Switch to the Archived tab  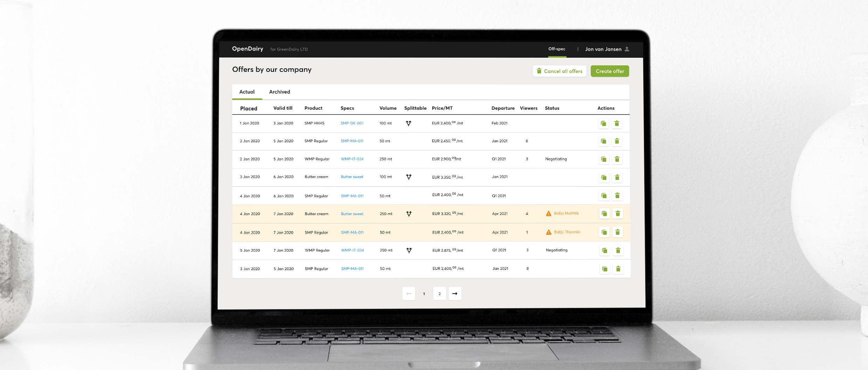click(x=279, y=91)
